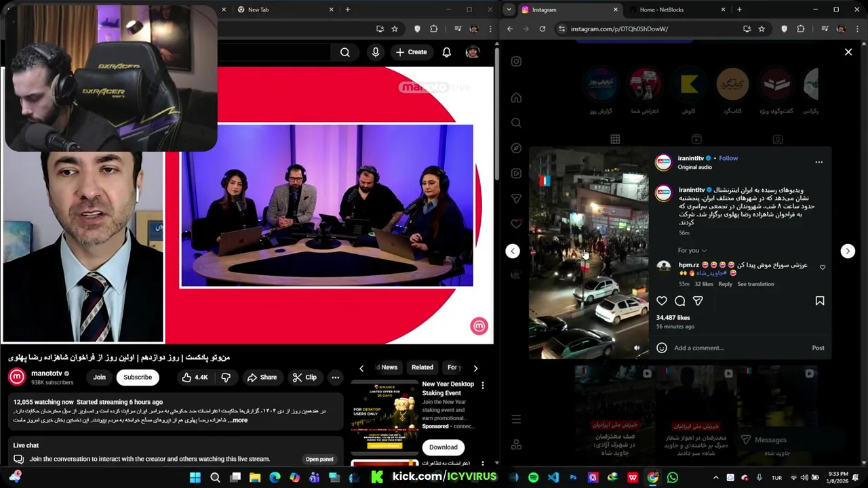
Task: Toggle Instagram sidebar Instagram logo
Action: (516, 62)
